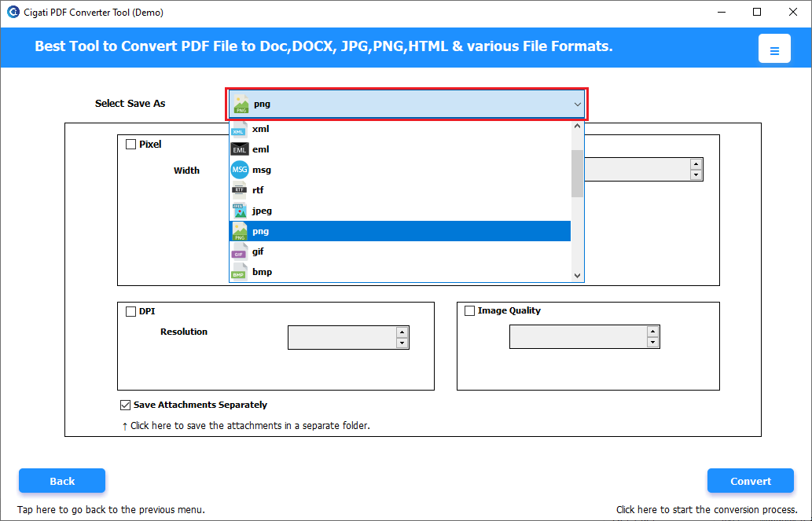Image resolution: width=812 pixels, height=521 pixels.
Task: Click the PNG icon in highlighted row
Action: point(239,231)
